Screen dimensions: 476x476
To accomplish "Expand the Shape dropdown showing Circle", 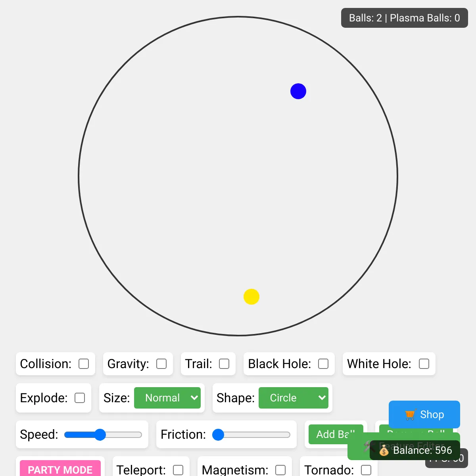I will pyautogui.click(x=294, y=398).
